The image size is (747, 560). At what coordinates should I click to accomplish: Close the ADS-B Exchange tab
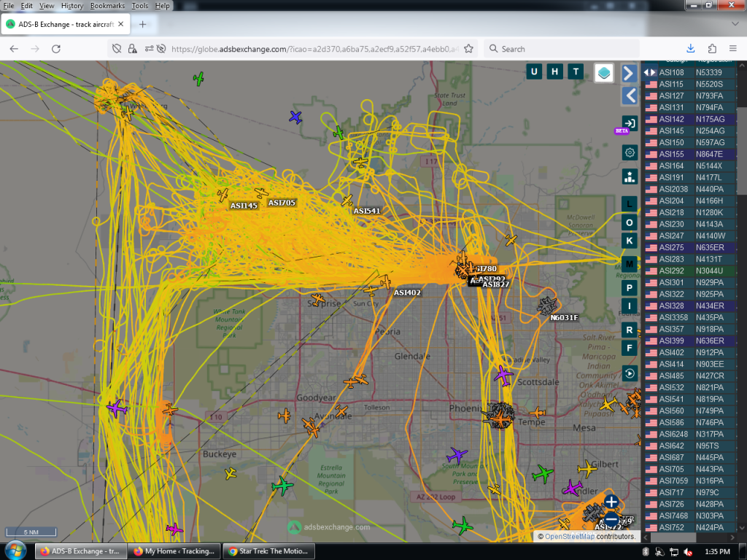coord(120,24)
